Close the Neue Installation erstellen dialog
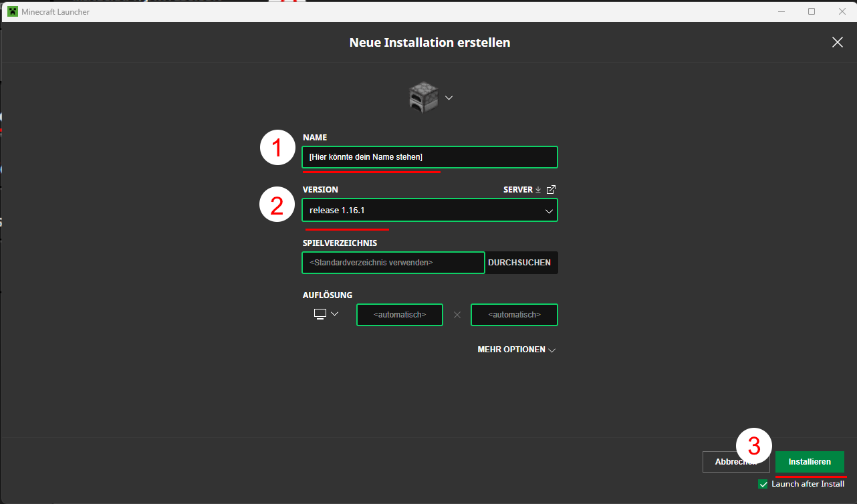857x504 pixels. coord(837,42)
